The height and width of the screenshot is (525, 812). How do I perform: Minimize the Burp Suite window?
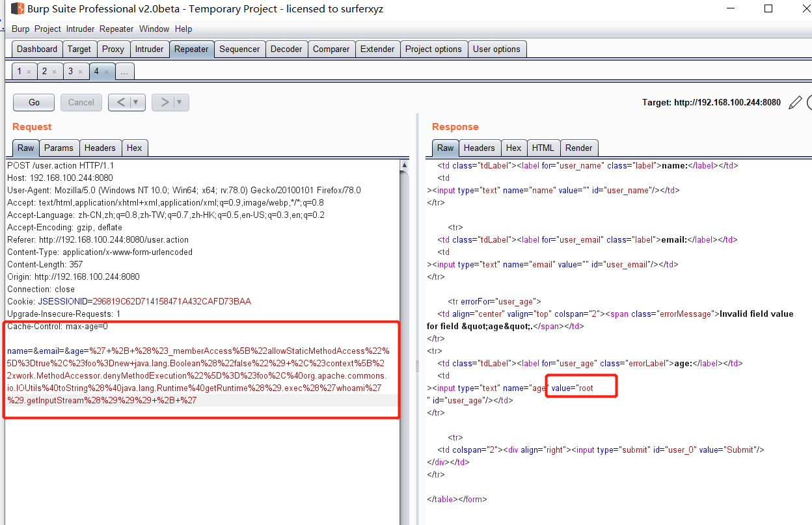731,9
